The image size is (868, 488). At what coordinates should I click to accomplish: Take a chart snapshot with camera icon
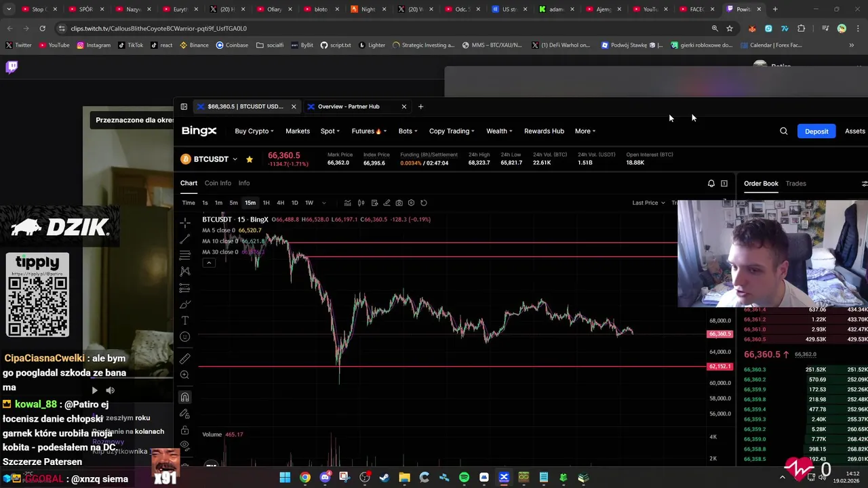(x=399, y=203)
